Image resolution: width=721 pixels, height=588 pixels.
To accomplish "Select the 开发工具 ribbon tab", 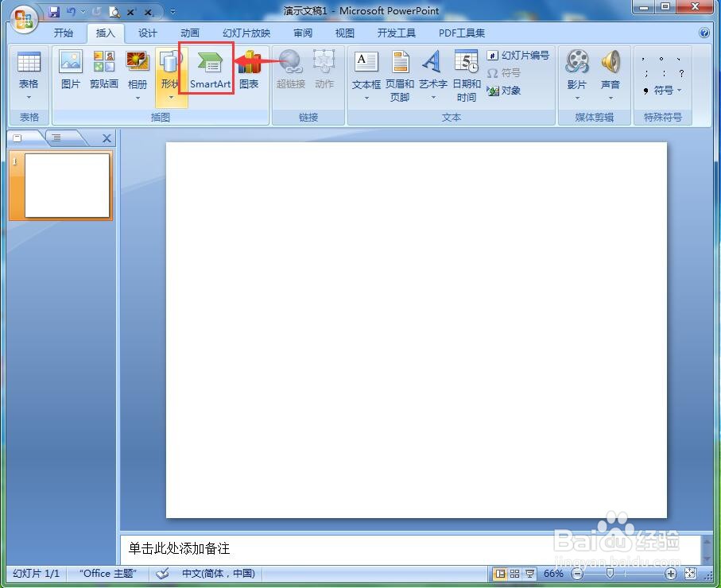I will tap(397, 33).
